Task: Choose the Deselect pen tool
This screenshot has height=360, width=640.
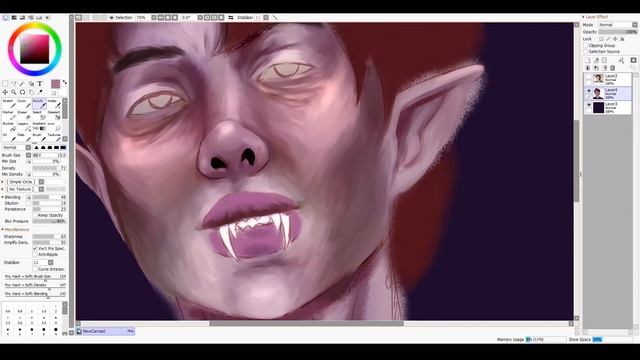Action: tap(54, 116)
